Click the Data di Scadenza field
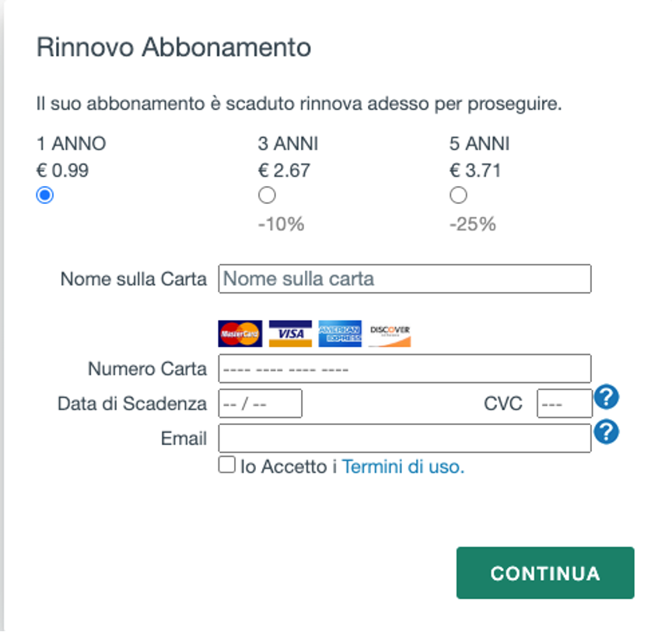672x632 pixels. [261, 404]
